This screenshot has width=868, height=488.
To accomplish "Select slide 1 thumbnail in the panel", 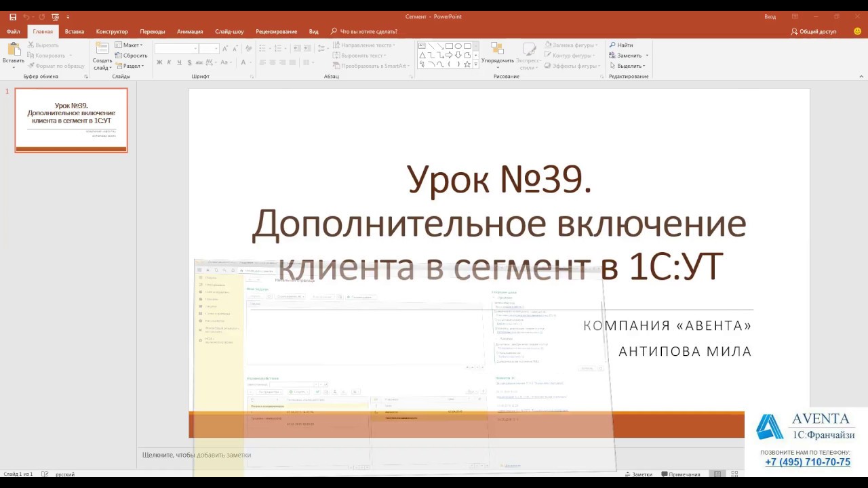I will 71,120.
